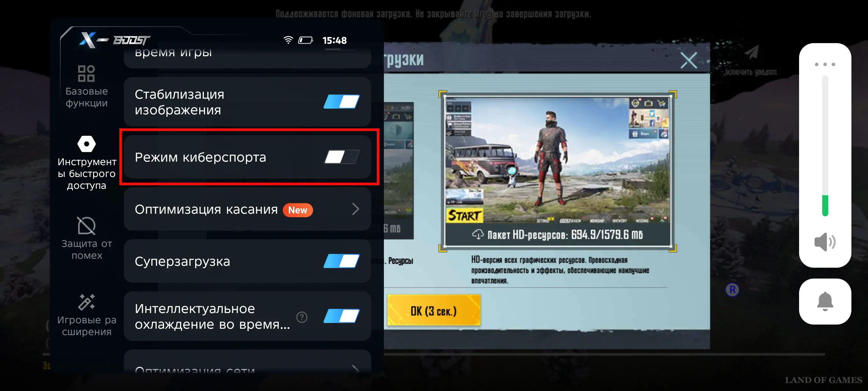The image size is (868, 391).
Task: Click the speaker volume icon
Action: point(825,242)
